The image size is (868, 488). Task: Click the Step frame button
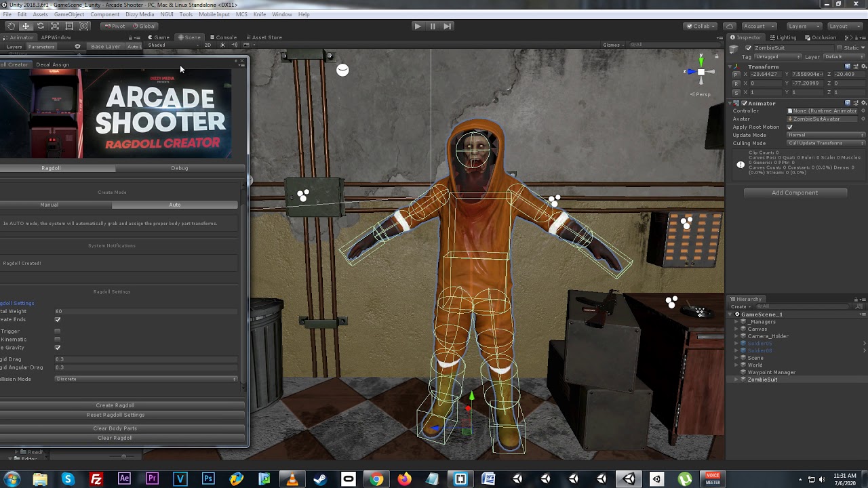(x=447, y=26)
